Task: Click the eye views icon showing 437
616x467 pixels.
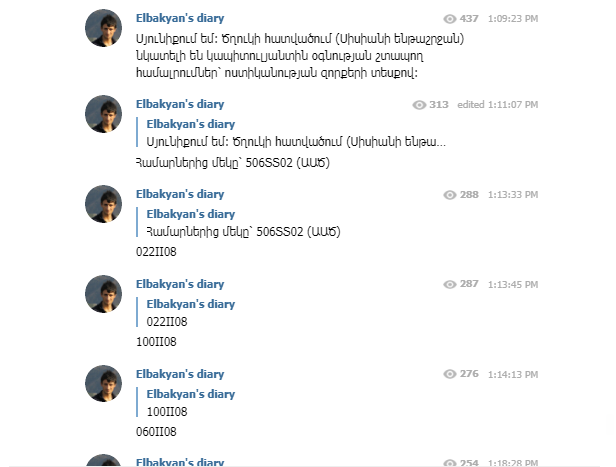Action: tap(450, 19)
